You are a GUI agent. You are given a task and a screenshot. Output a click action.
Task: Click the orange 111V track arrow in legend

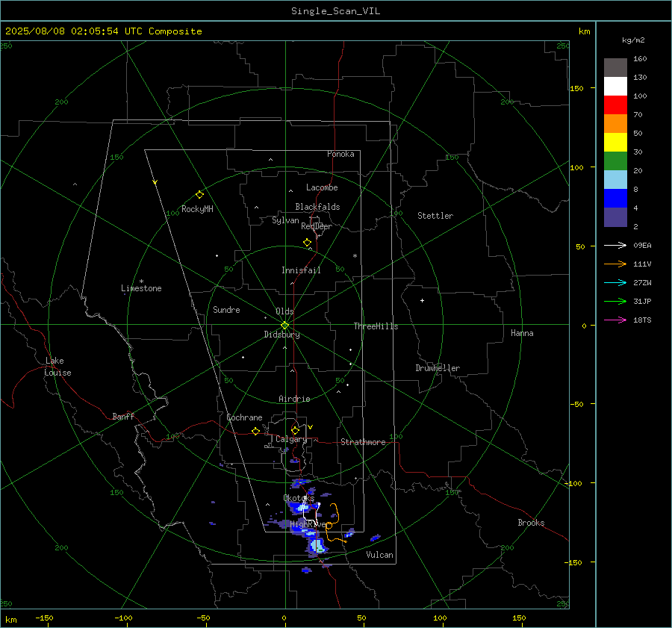point(615,264)
